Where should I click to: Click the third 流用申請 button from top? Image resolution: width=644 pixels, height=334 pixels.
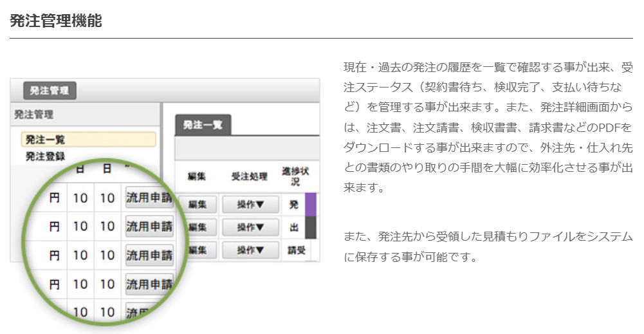click(149, 255)
